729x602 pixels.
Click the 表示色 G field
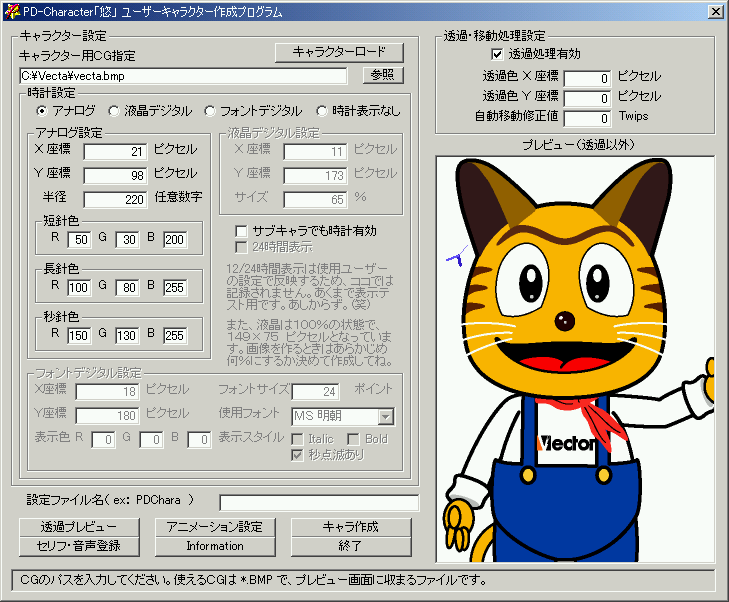[151, 440]
